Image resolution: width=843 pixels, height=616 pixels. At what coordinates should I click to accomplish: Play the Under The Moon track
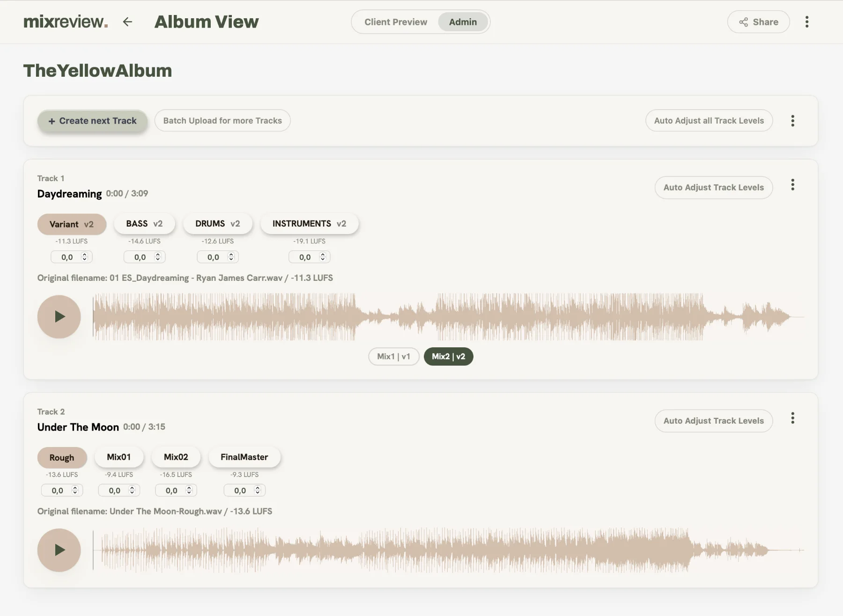[x=59, y=550]
